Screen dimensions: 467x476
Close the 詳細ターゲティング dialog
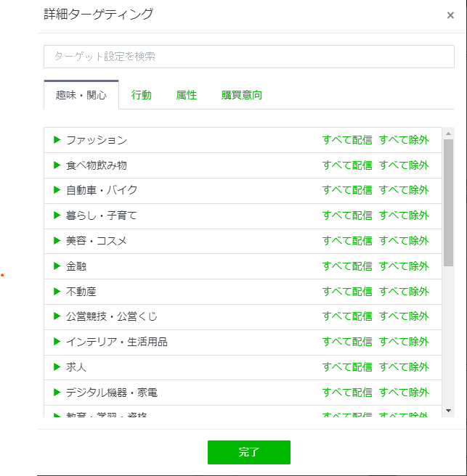[450, 15]
